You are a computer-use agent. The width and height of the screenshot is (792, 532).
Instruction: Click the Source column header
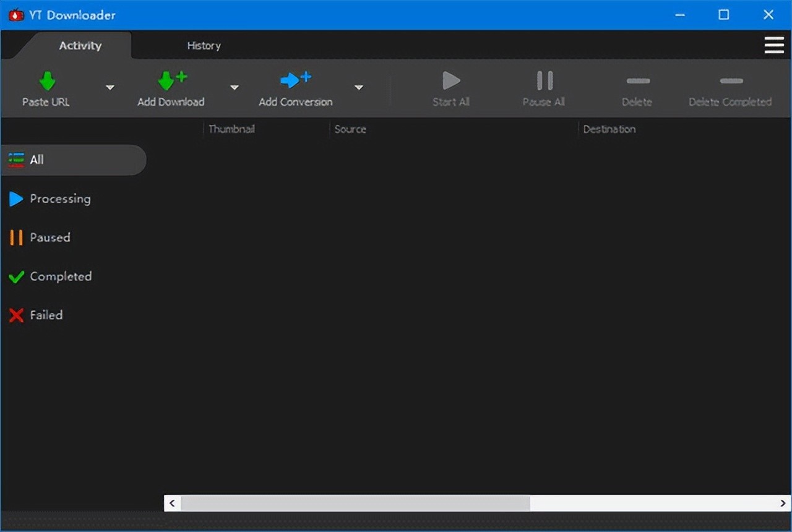pyautogui.click(x=350, y=129)
